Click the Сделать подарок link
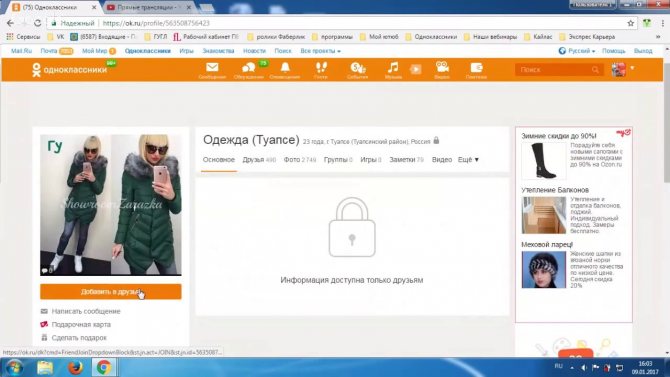The height and width of the screenshot is (377, 670). click(79, 338)
